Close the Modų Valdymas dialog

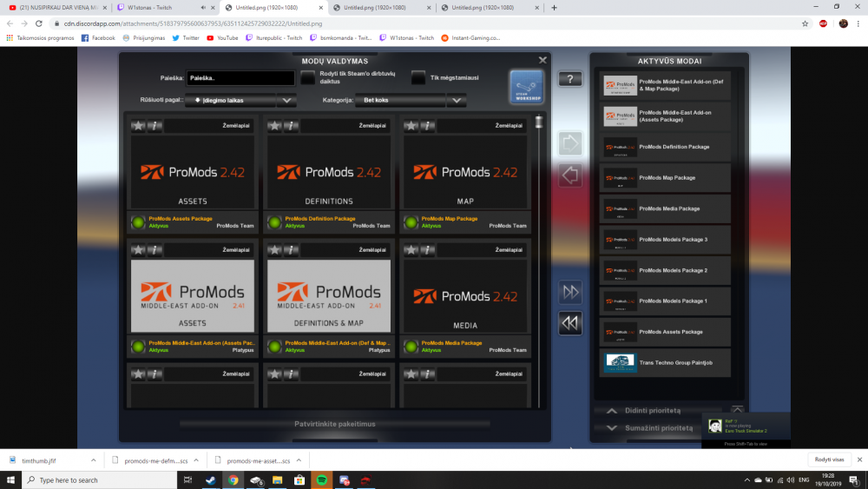click(x=542, y=60)
